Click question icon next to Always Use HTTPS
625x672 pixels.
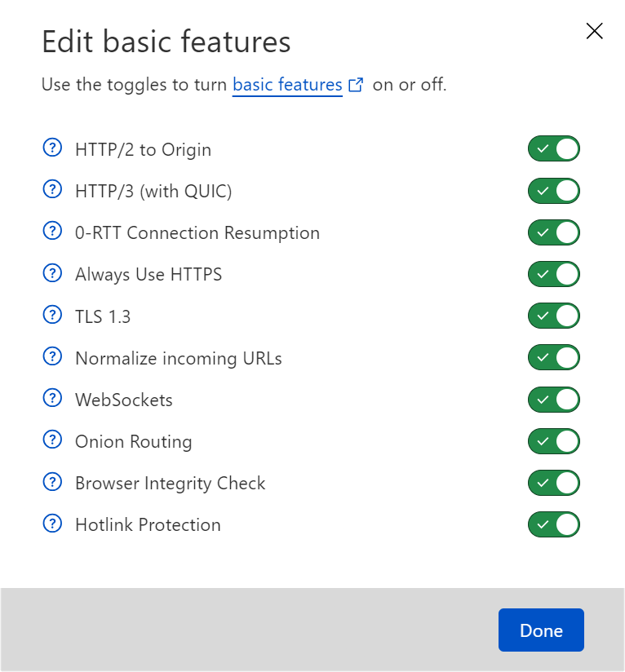pos(52,273)
